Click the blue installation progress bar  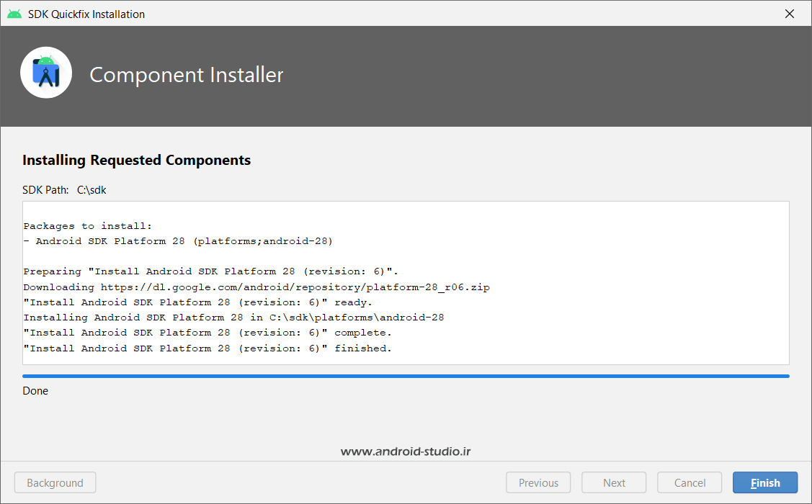(x=406, y=376)
